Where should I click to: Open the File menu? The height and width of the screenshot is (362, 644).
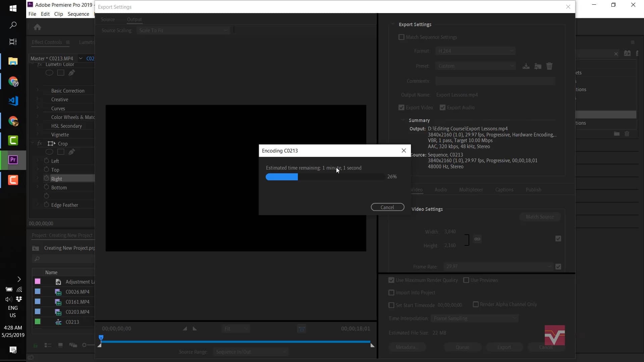tap(32, 14)
